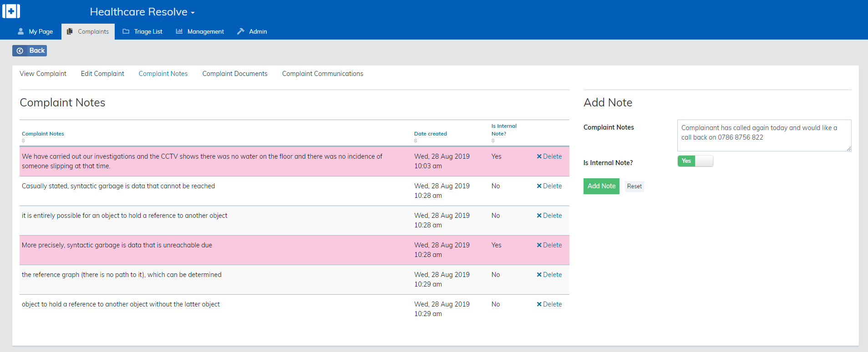Click in the Complaint Notes text area
The image size is (868, 352).
tap(763, 136)
